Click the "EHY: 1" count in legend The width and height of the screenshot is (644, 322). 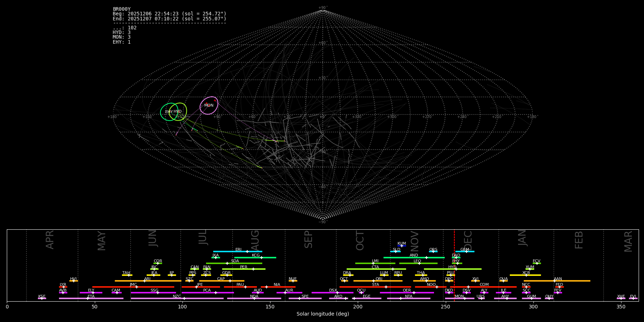tap(122, 42)
